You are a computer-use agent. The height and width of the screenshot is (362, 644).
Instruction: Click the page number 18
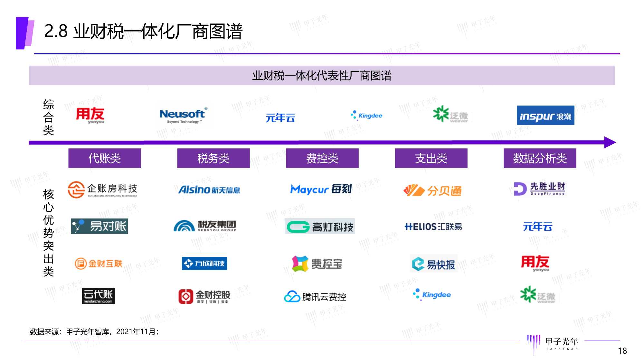coord(622,351)
